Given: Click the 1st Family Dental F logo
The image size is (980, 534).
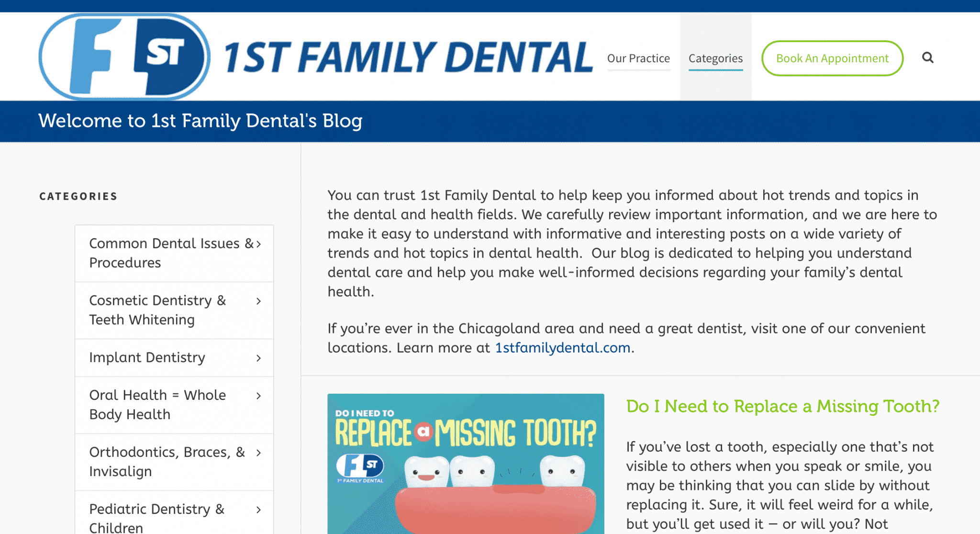Looking at the screenshot, I should point(124,57).
